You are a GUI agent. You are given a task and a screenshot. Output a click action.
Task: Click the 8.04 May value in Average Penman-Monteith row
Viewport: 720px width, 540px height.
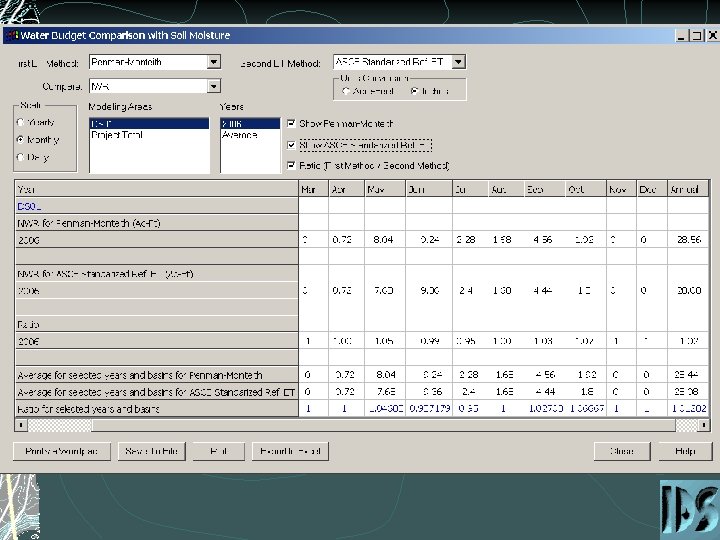coord(385,375)
